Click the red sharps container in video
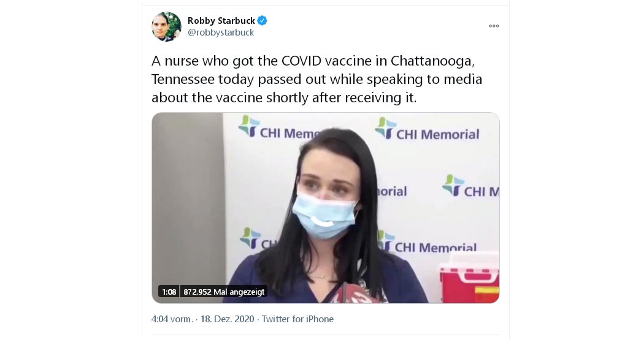 (469, 278)
